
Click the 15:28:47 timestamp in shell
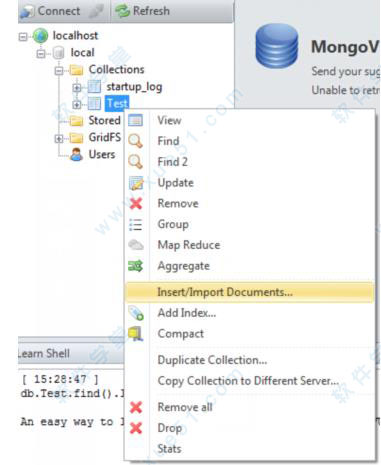60,379
